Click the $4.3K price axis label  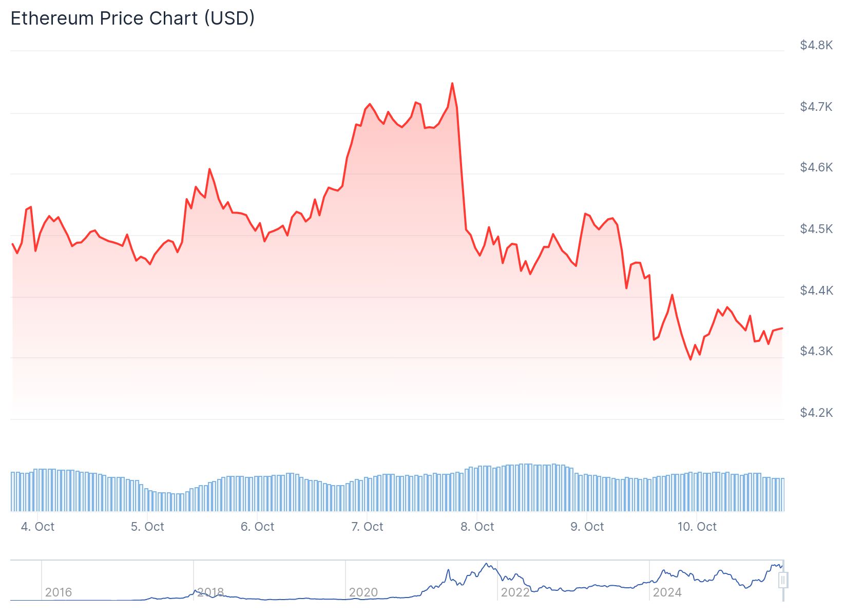816,351
